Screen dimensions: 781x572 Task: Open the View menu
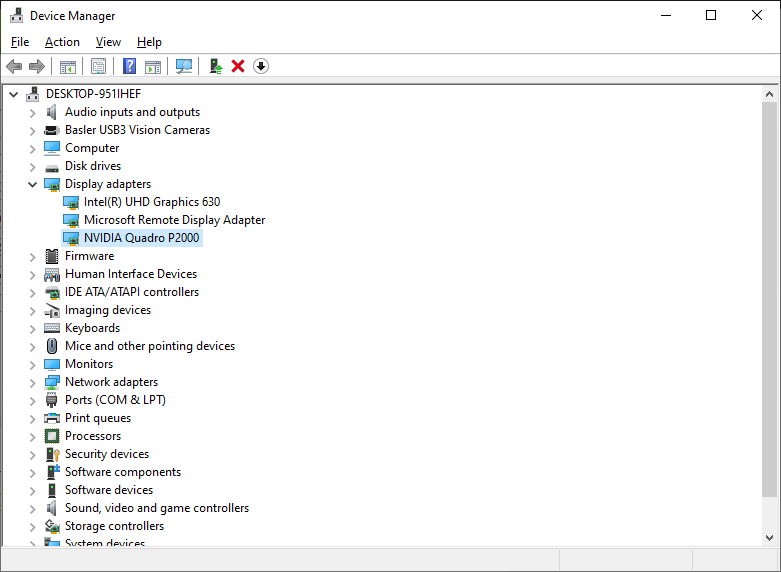pos(108,42)
